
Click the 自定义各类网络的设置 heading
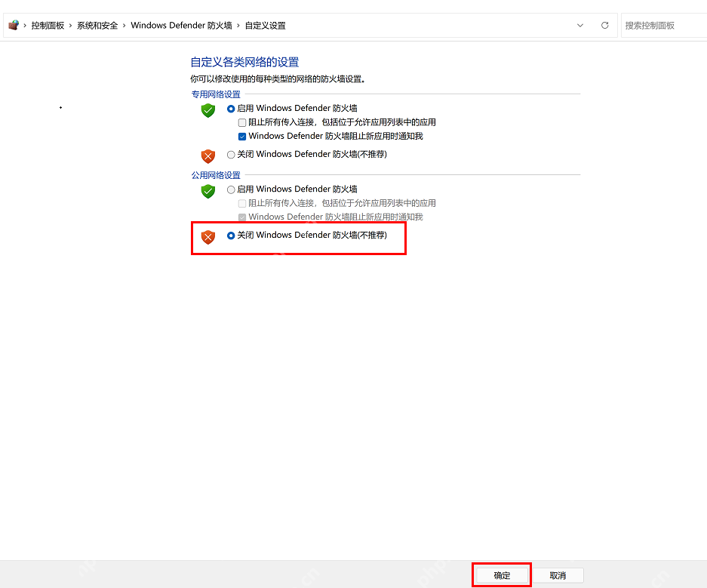[244, 62]
